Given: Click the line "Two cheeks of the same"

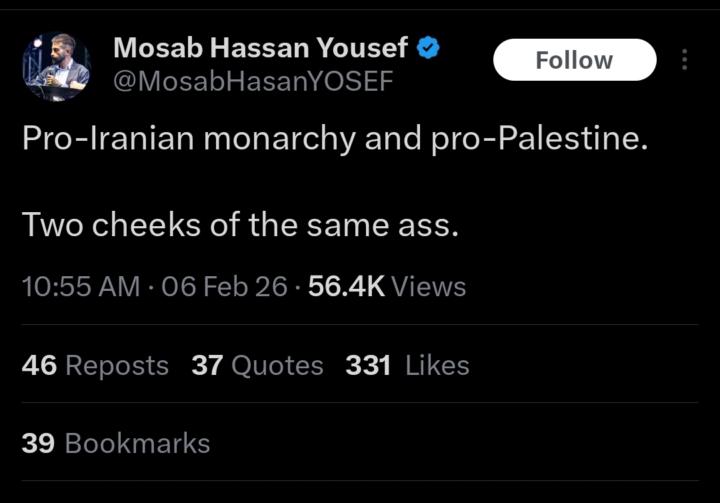Looking at the screenshot, I should pos(240,224).
